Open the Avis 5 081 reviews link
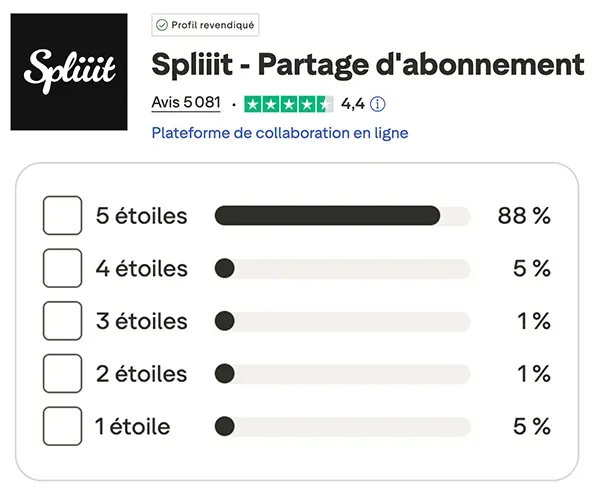Viewport: 600px width, 492px height. point(186,103)
